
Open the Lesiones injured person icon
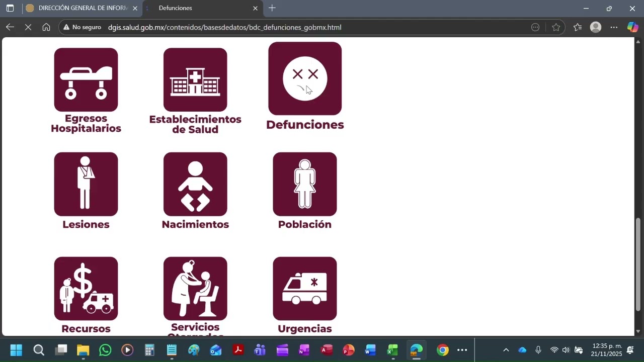[86, 184]
